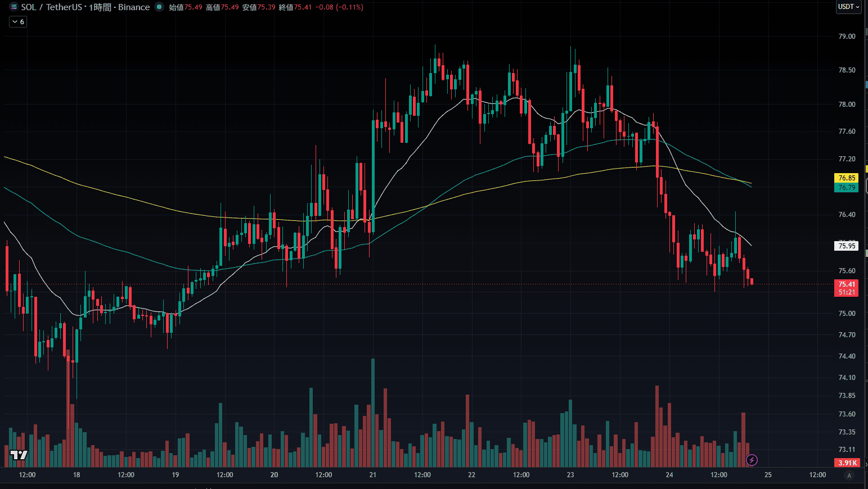Viewport: 868px width, 489px height.
Task: Click the 78.00 price axis label
Action: [x=847, y=105]
